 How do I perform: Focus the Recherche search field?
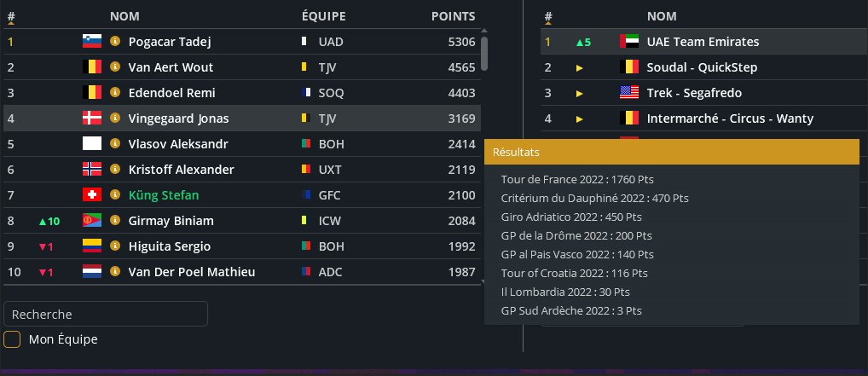(106, 314)
